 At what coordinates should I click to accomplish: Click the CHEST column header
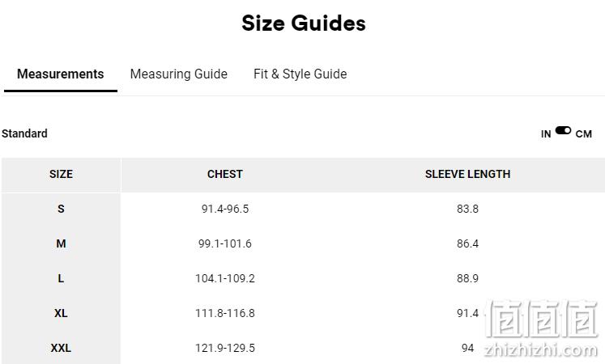pyautogui.click(x=225, y=174)
